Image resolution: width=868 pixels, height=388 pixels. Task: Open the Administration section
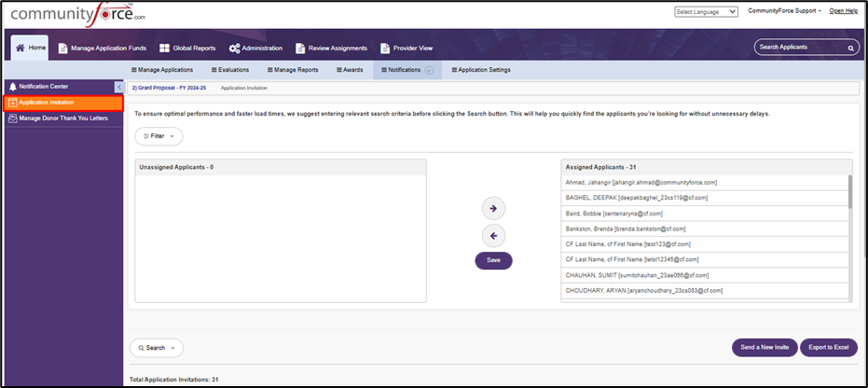(x=255, y=48)
